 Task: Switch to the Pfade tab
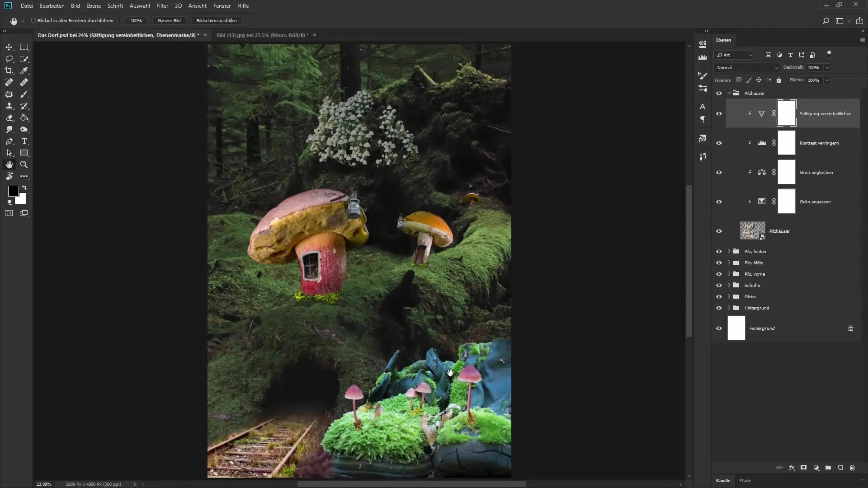[745, 481]
